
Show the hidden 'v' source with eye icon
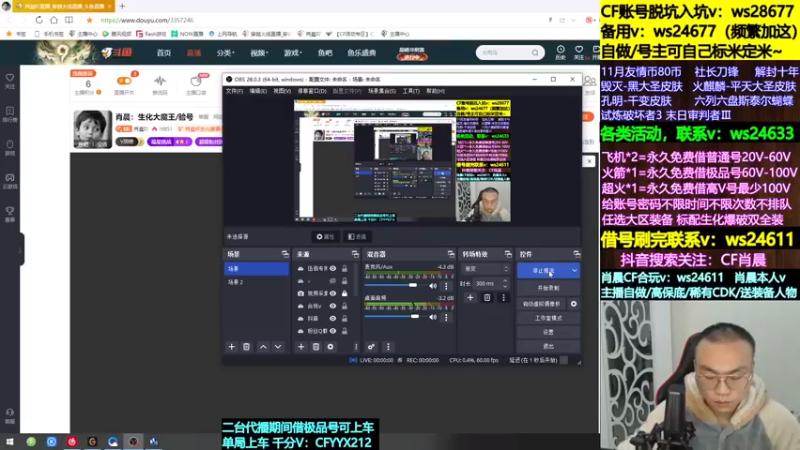333,281
